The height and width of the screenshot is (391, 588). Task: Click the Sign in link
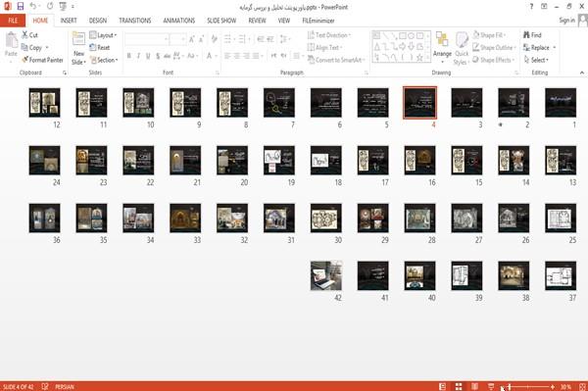point(566,21)
